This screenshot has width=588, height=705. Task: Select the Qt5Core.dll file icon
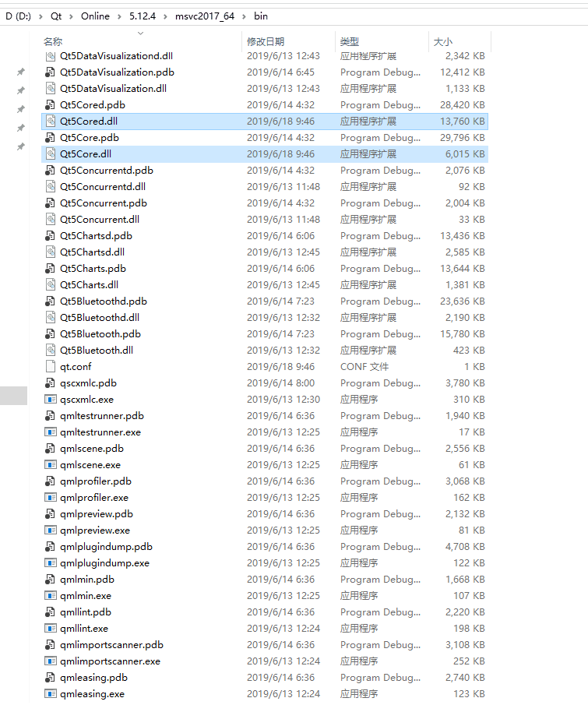click(x=51, y=154)
